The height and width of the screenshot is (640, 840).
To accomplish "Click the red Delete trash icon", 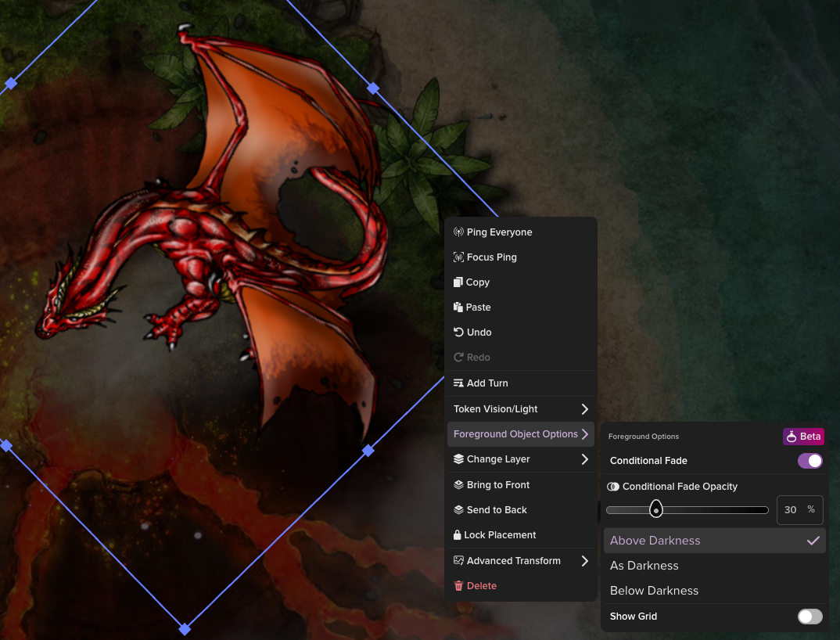I will click(458, 586).
